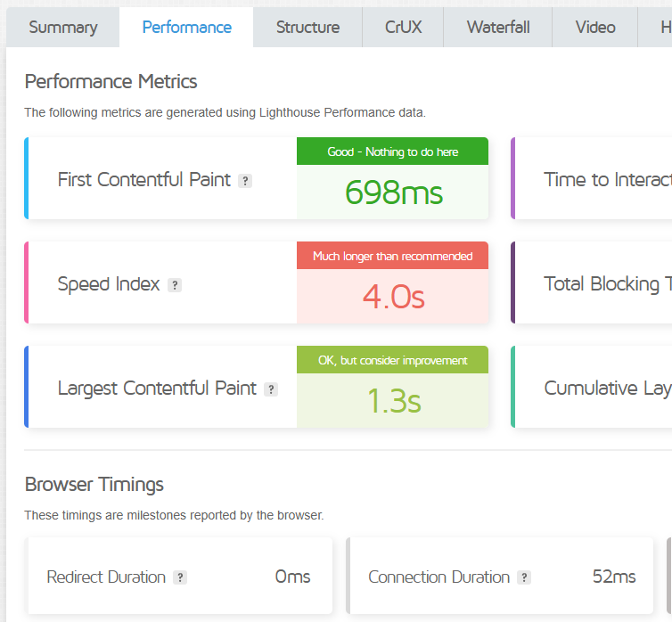Go to the Waterfall tab
672x622 pixels.
tap(498, 28)
